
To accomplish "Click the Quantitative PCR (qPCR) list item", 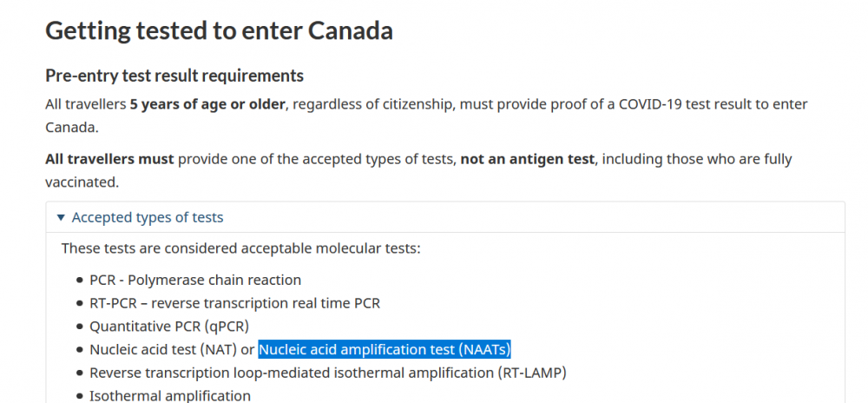I will pyautogui.click(x=169, y=327).
